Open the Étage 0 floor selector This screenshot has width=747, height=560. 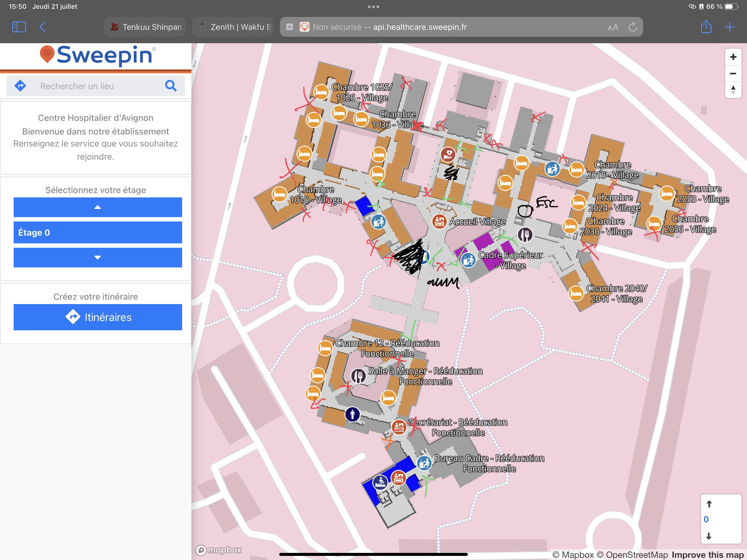98,232
